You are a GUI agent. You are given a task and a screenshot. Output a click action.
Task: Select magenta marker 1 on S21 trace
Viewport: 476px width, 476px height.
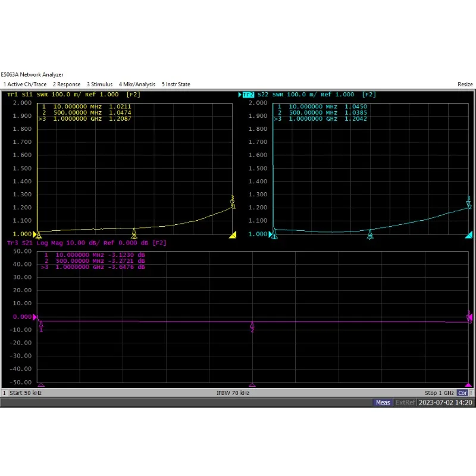click(41, 327)
